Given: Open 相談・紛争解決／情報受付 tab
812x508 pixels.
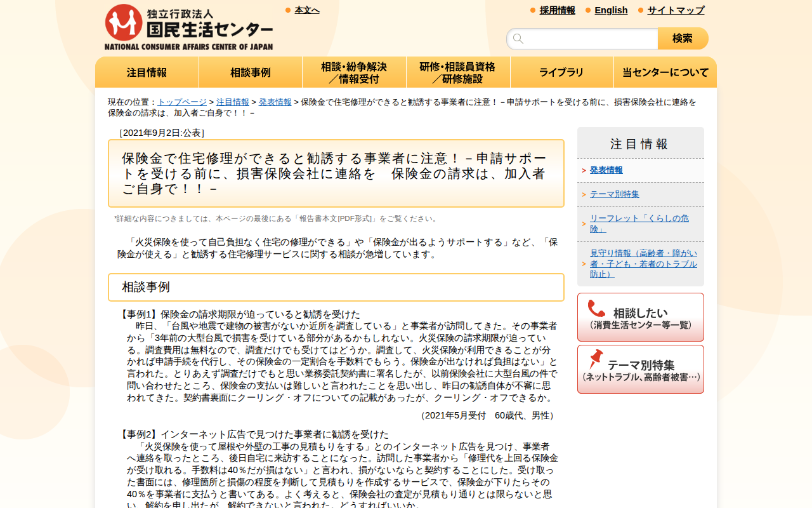Looking at the screenshot, I should [x=354, y=72].
